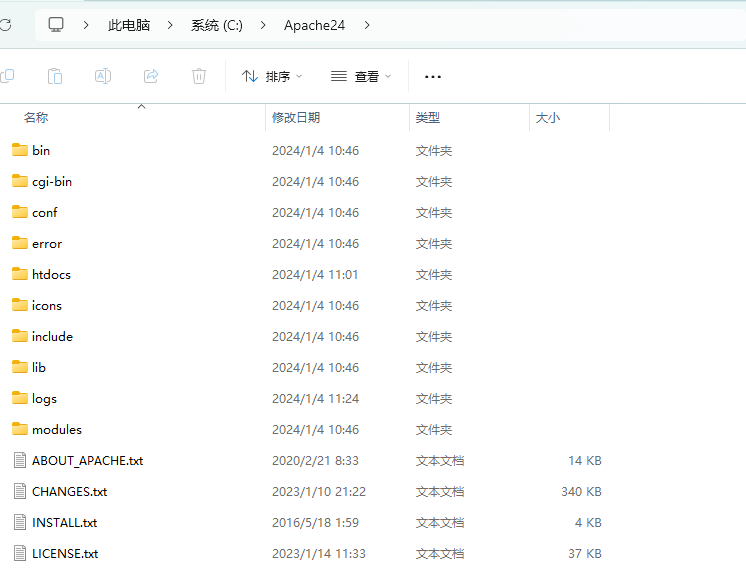
Task: Select the modules folder name
Action: click(57, 430)
